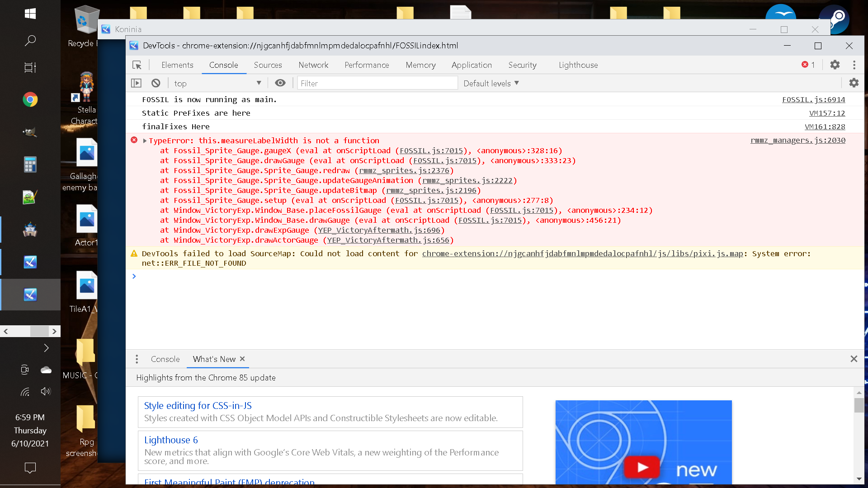
Task: Open the drawer three-dot menu
Action: pyautogui.click(x=137, y=359)
